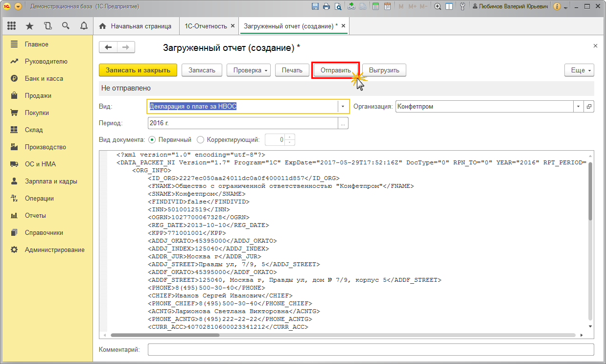Click the Отправить button
This screenshot has width=606, height=364.
[336, 70]
